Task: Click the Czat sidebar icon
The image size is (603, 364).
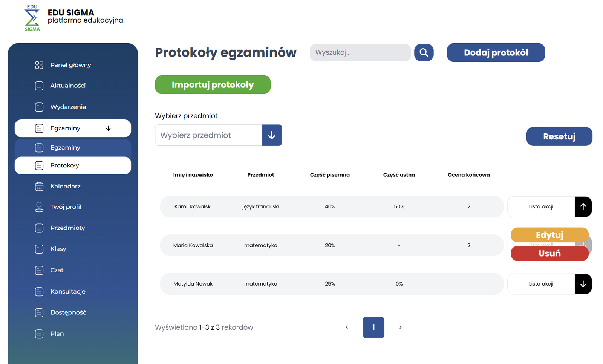Action: (39, 270)
